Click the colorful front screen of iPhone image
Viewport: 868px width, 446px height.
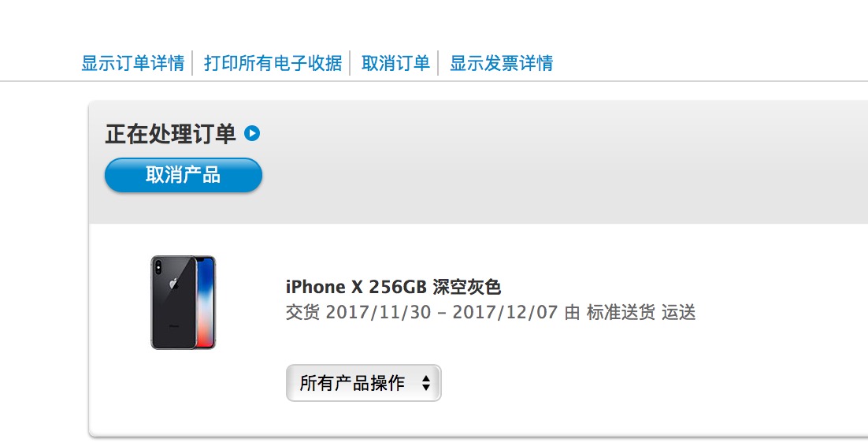tap(206, 303)
